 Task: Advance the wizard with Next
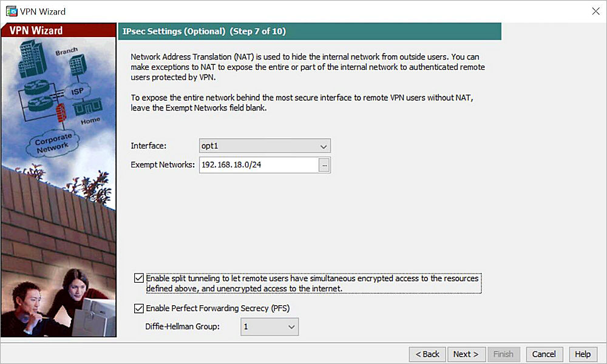coord(466,354)
